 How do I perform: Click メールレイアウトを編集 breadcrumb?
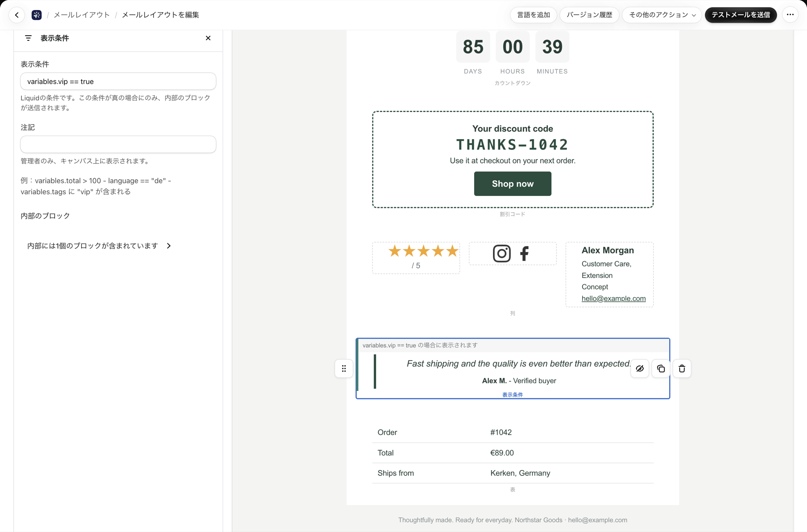pyautogui.click(x=160, y=15)
